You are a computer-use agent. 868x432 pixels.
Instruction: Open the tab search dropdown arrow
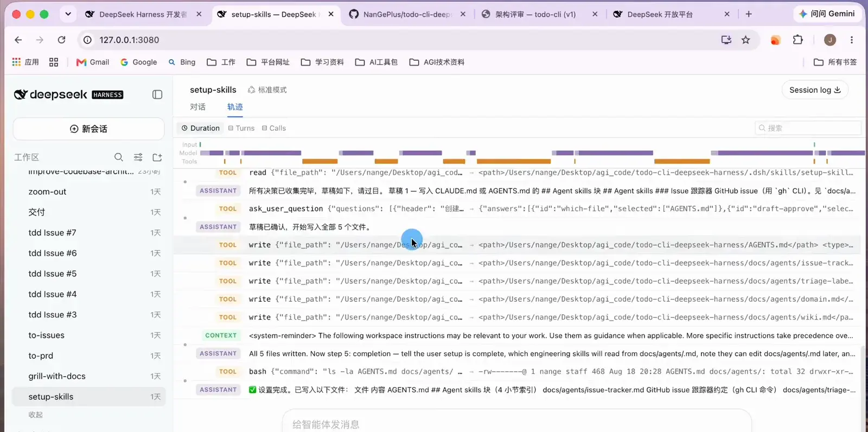click(x=68, y=14)
